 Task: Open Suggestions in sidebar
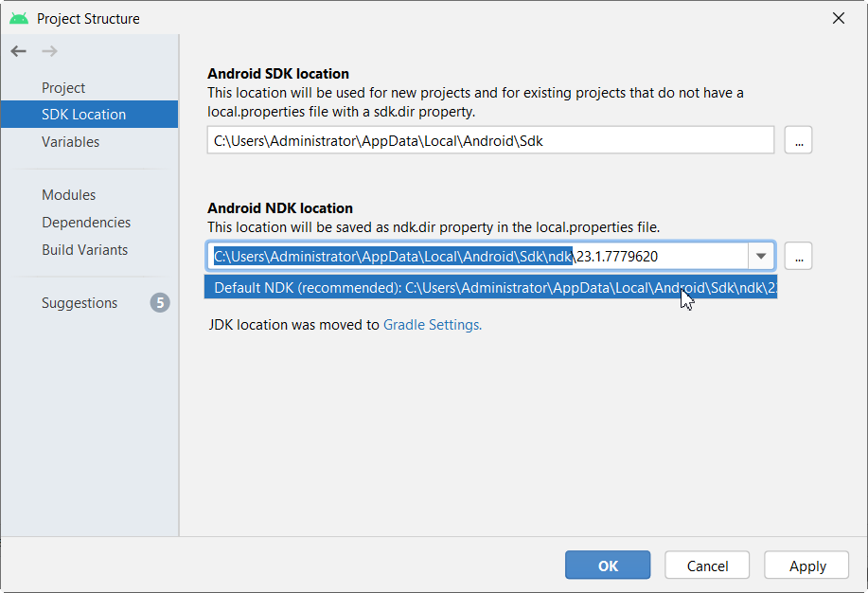click(80, 302)
